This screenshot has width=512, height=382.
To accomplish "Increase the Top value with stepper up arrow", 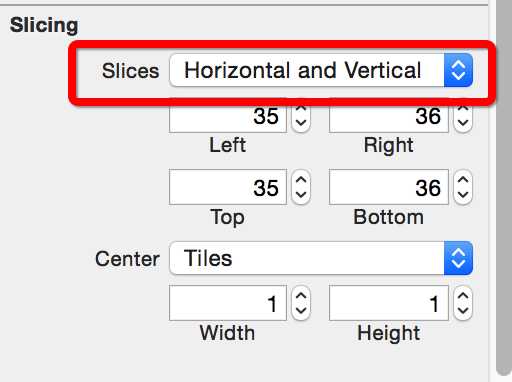I will [301, 179].
